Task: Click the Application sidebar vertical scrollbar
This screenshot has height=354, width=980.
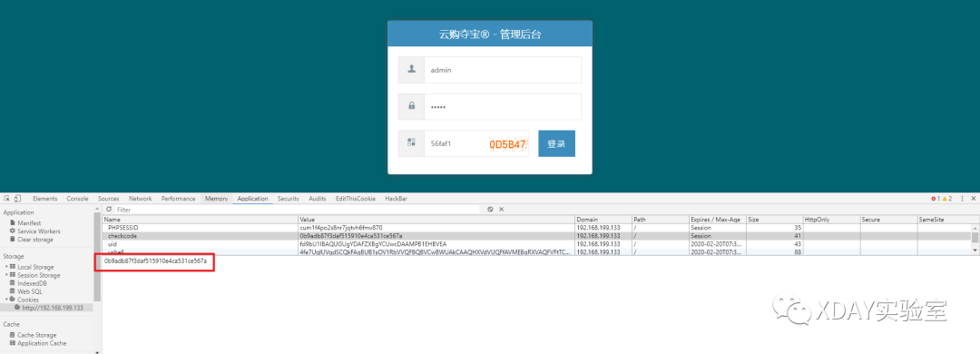Action: pyautogui.click(x=97, y=257)
